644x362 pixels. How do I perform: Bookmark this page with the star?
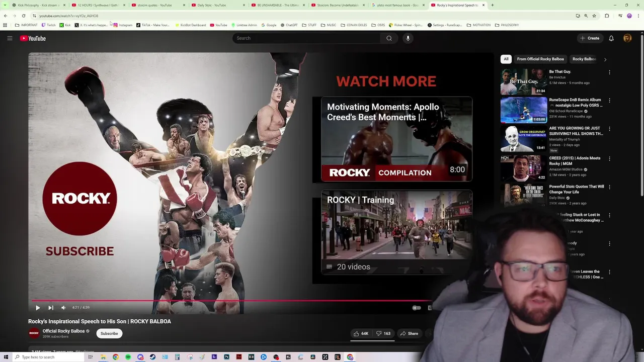[594, 16]
